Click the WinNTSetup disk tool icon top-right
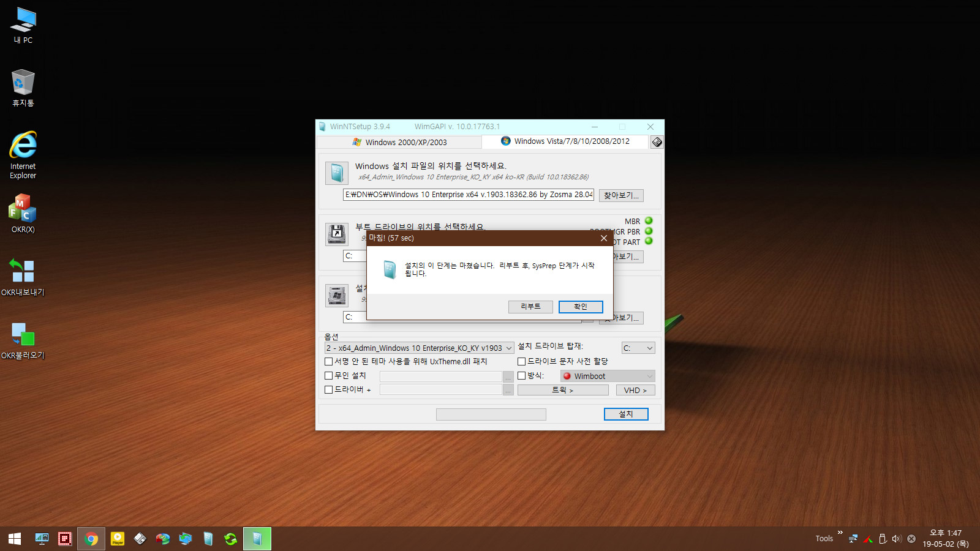Screen dimensions: 980x551 (x=657, y=142)
